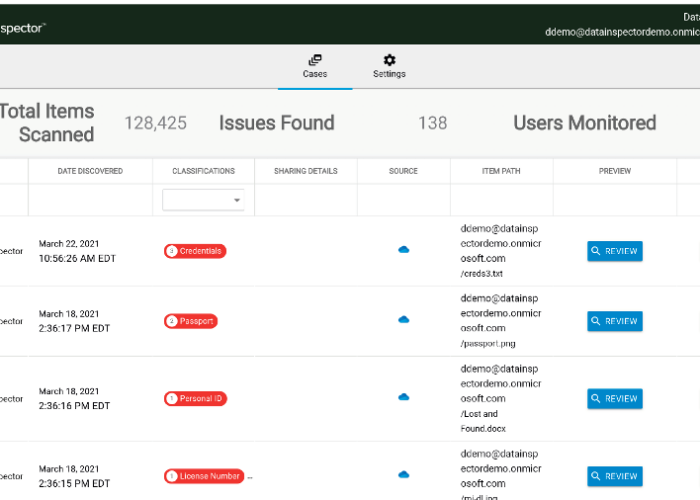Click the /Lost and Found.docx path text
The width and height of the screenshot is (700, 500).
pyautogui.click(x=483, y=421)
